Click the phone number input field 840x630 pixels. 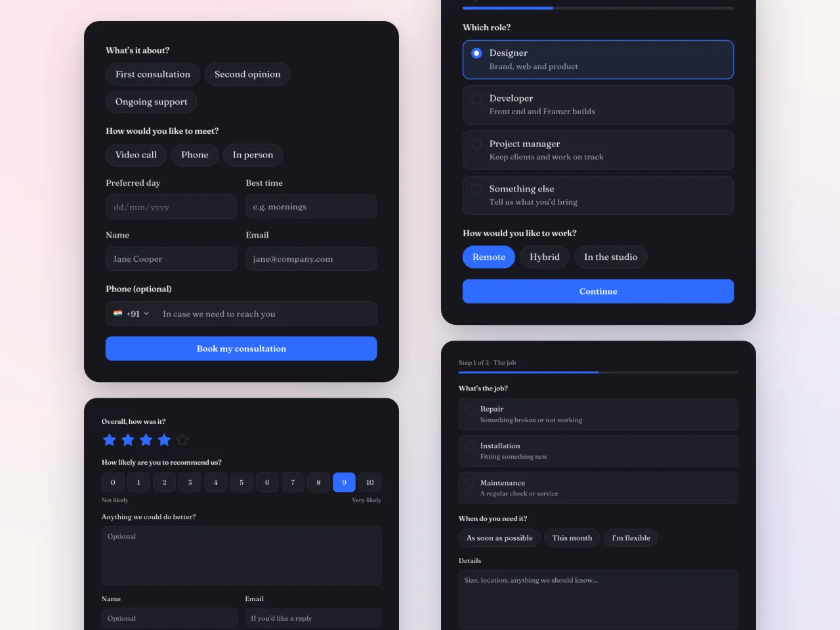pyautogui.click(x=266, y=314)
